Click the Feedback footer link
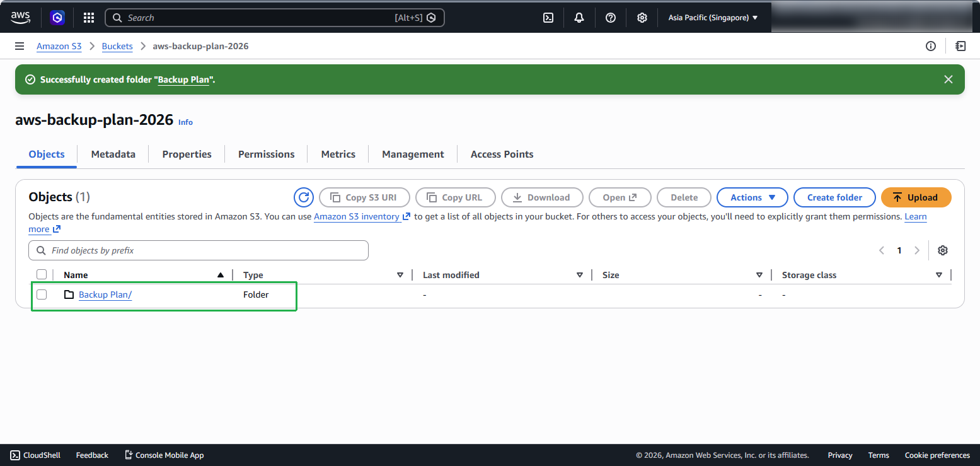 92,455
